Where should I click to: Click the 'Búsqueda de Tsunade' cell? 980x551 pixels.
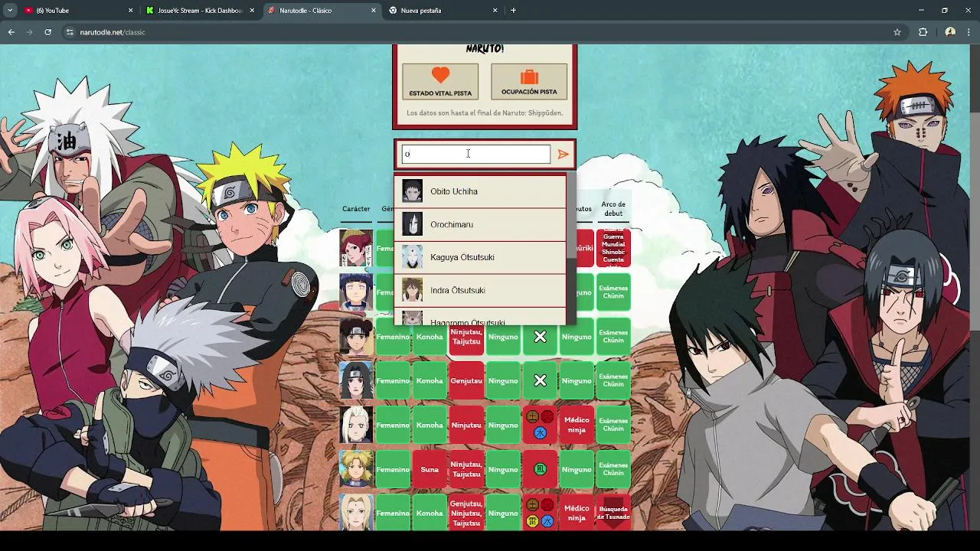point(613,514)
